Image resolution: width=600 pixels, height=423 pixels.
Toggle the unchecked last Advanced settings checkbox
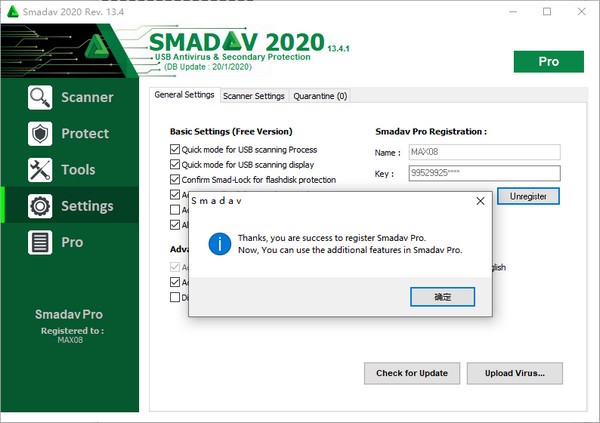coord(175,297)
